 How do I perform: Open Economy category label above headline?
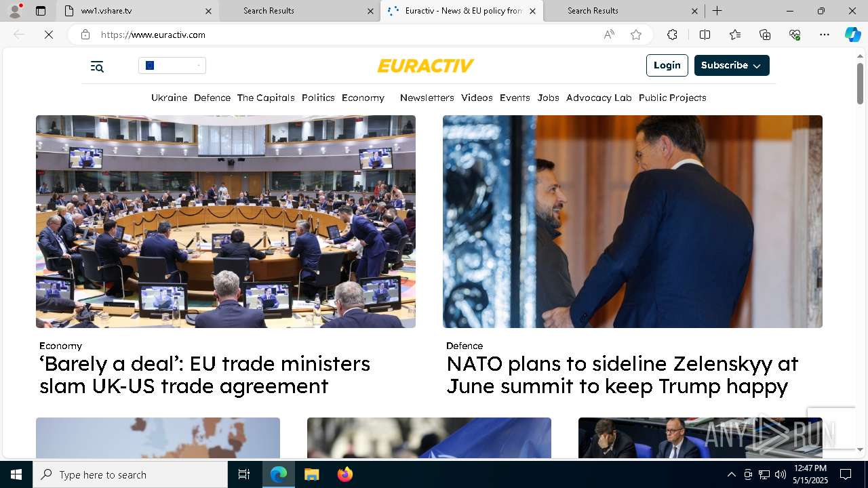60,346
